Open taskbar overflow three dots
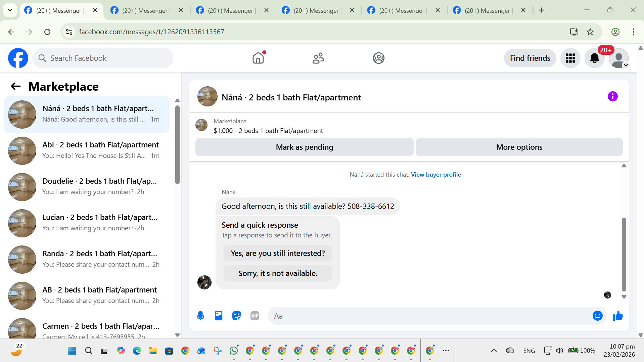644x362 pixels. tap(446, 351)
